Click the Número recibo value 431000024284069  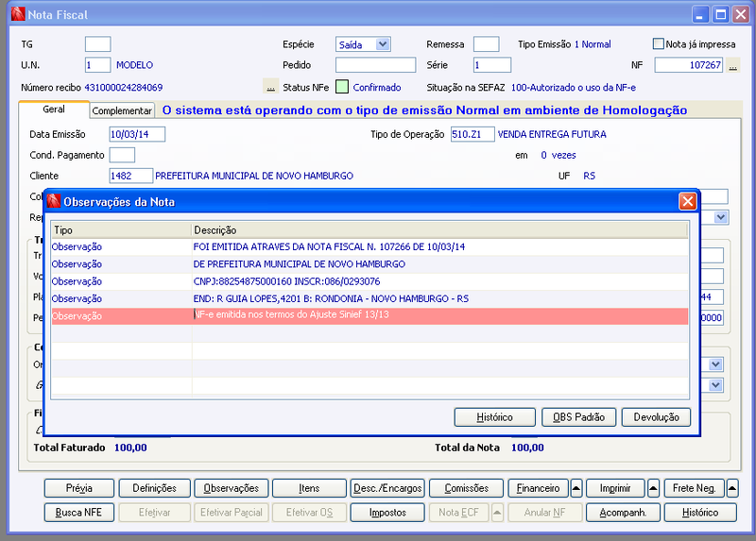pyautogui.click(x=124, y=87)
